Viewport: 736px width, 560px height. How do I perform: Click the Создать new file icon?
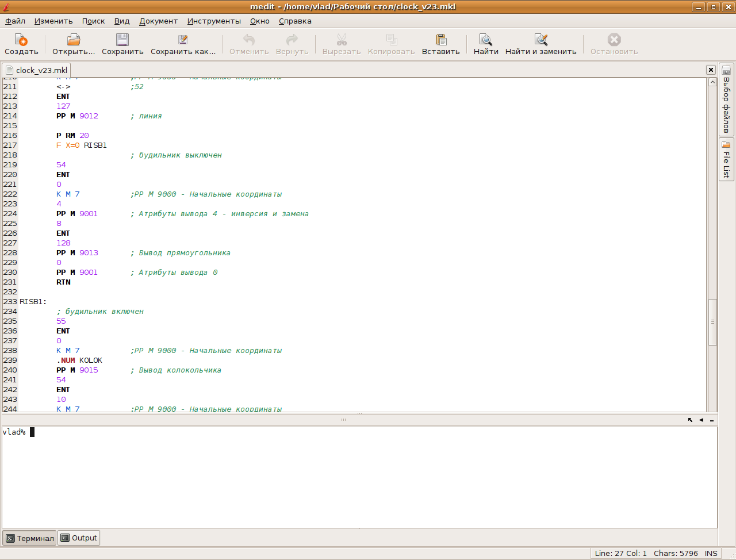pyautogui.click(x=21, y=40)
